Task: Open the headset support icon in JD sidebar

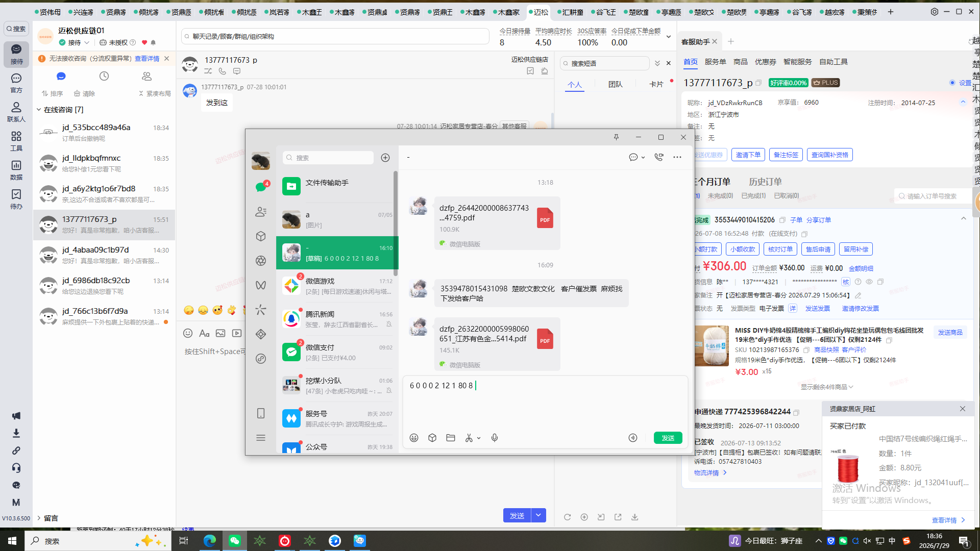Action: pyautogui.click(x=16, y=468)
